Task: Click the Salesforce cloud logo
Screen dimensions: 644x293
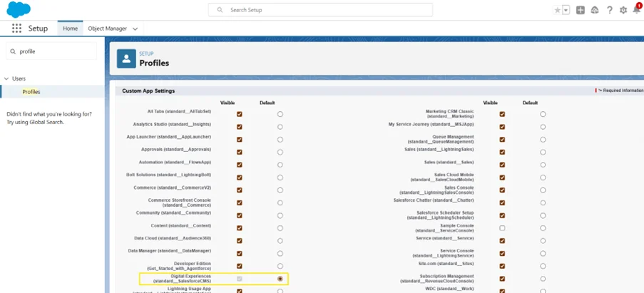Action: [19, 9]
